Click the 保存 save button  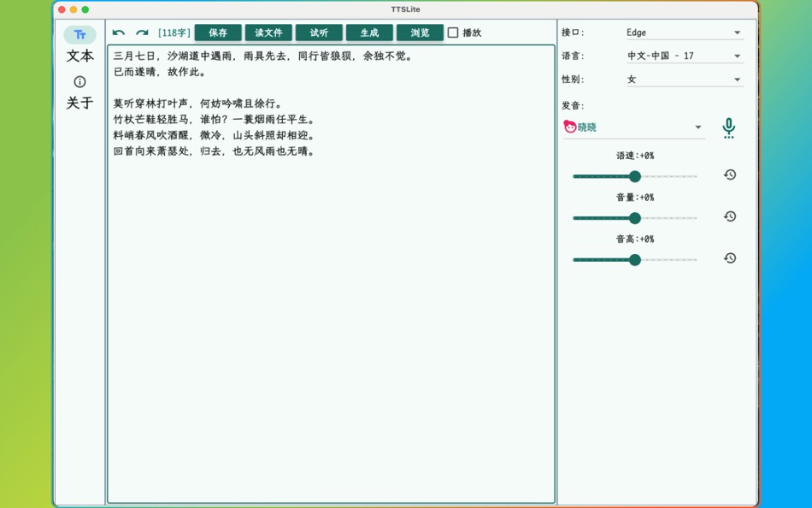click(x=218, y=32)
